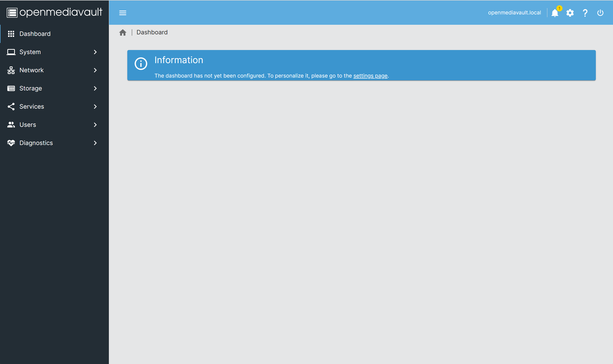Screen dimensions: 613x364
Task: Expand the Network menu chevron
Action: click(x=95, y=70)
